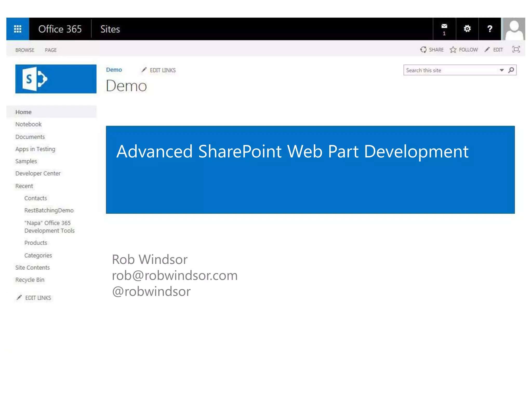Open the Office 365 app launcher grid
This screenshot has width=532, height=399.
click(18, 29)
